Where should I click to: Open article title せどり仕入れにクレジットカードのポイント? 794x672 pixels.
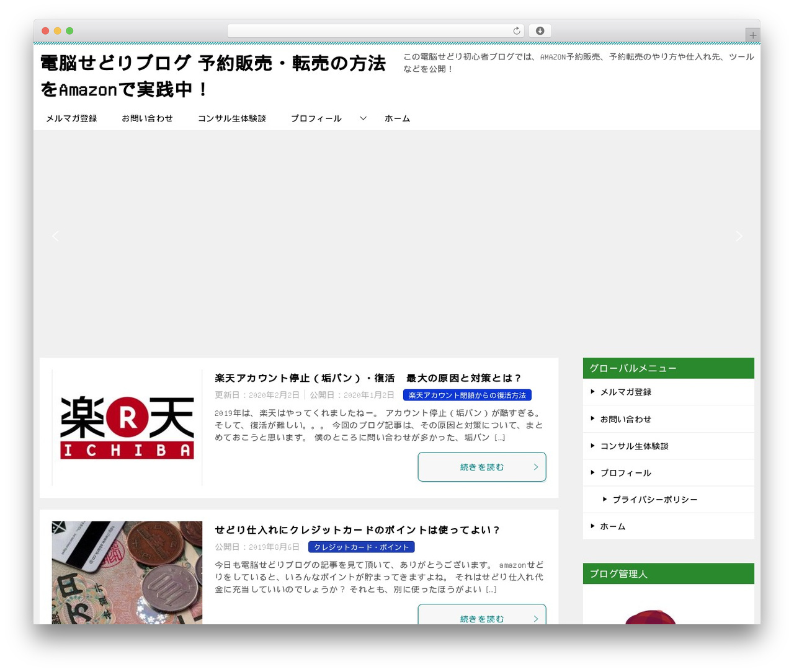(357, 530)
